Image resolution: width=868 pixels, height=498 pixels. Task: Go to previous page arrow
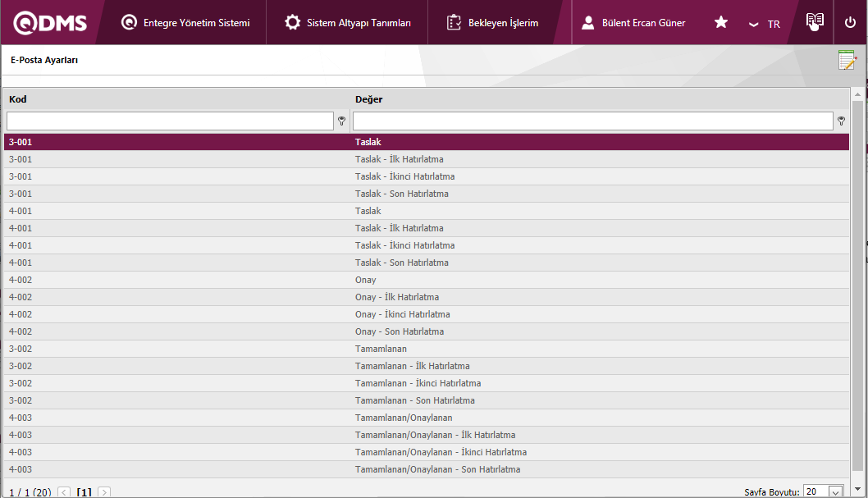[64, 492]
